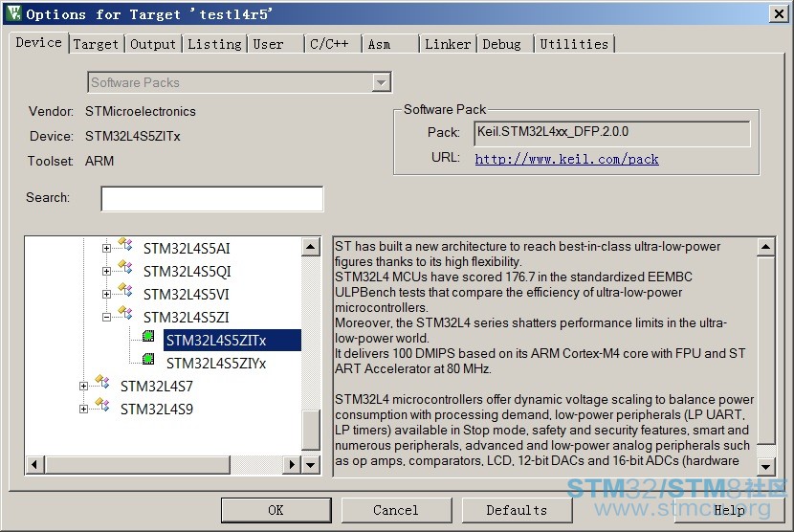Expand the STM32L4S5QI tree node

(106, 271)
